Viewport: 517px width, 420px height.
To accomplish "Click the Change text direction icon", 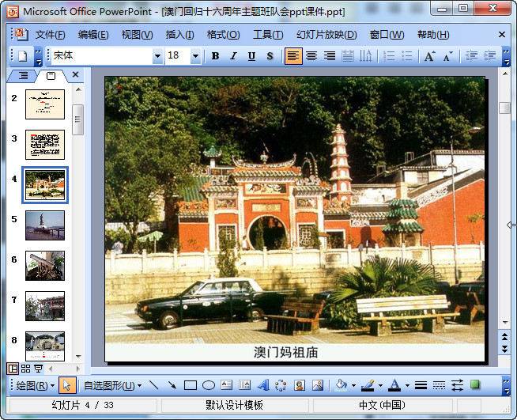I will point(365,56).
